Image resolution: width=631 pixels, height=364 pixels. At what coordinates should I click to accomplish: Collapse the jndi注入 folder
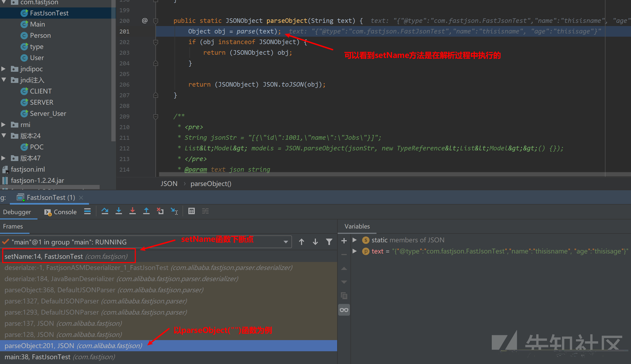(x=3, y=80)
